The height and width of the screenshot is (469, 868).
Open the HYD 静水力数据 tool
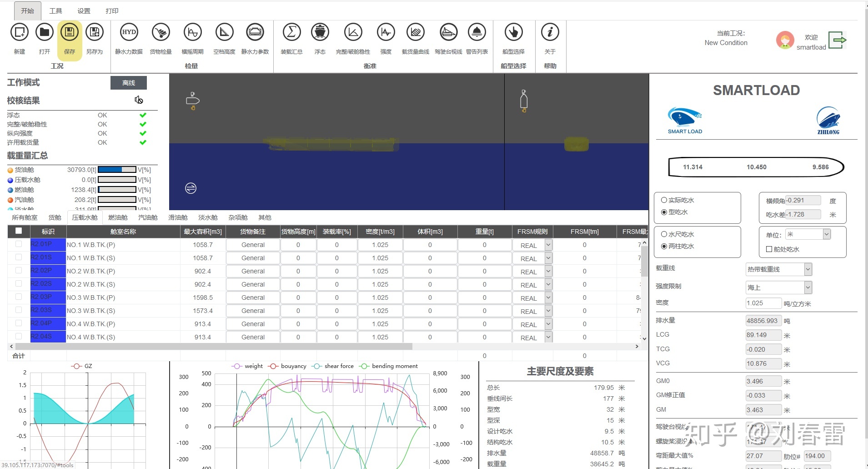129,32
